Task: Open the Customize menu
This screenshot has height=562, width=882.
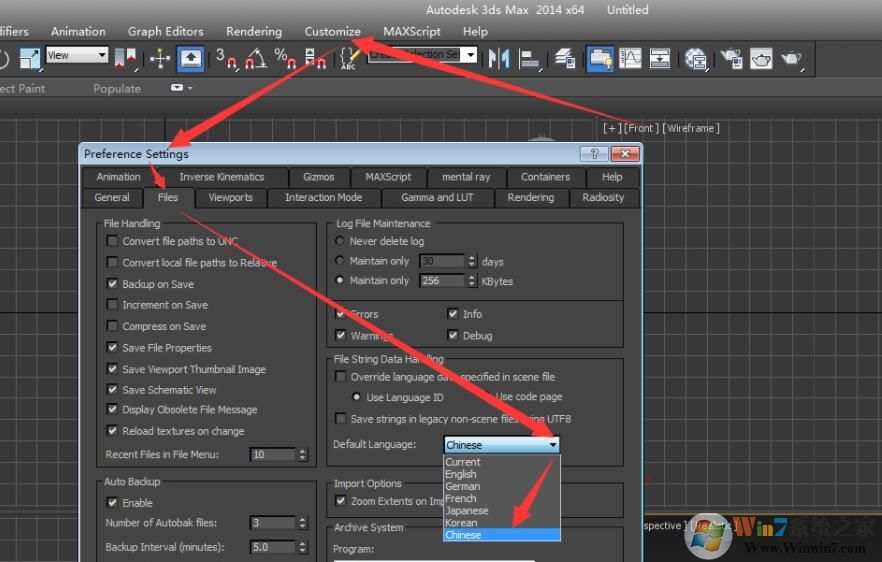Action: (x=332, y=31)
